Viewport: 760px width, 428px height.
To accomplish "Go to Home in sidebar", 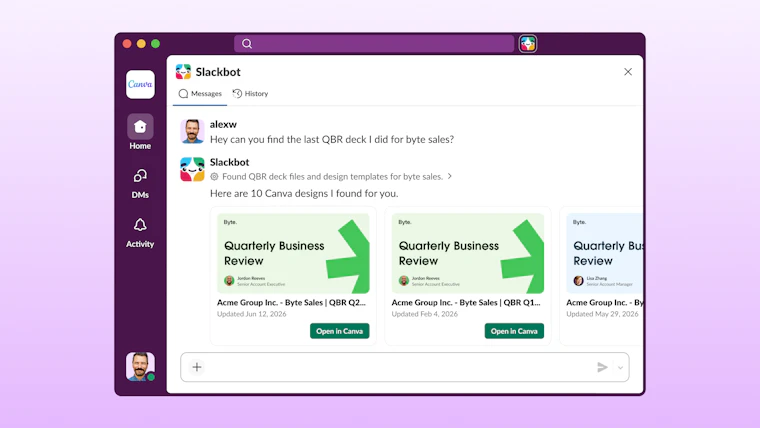I will coord(140,132).
